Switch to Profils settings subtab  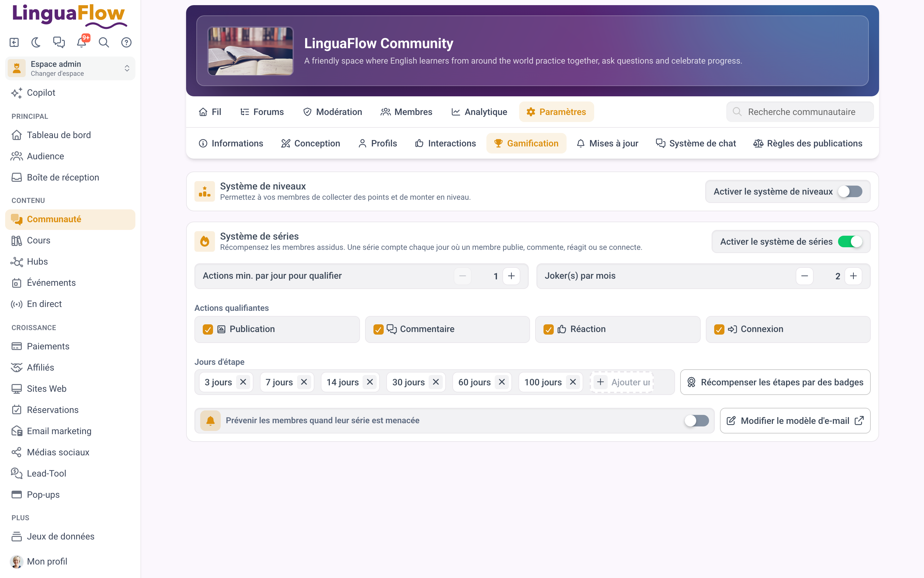378,143
